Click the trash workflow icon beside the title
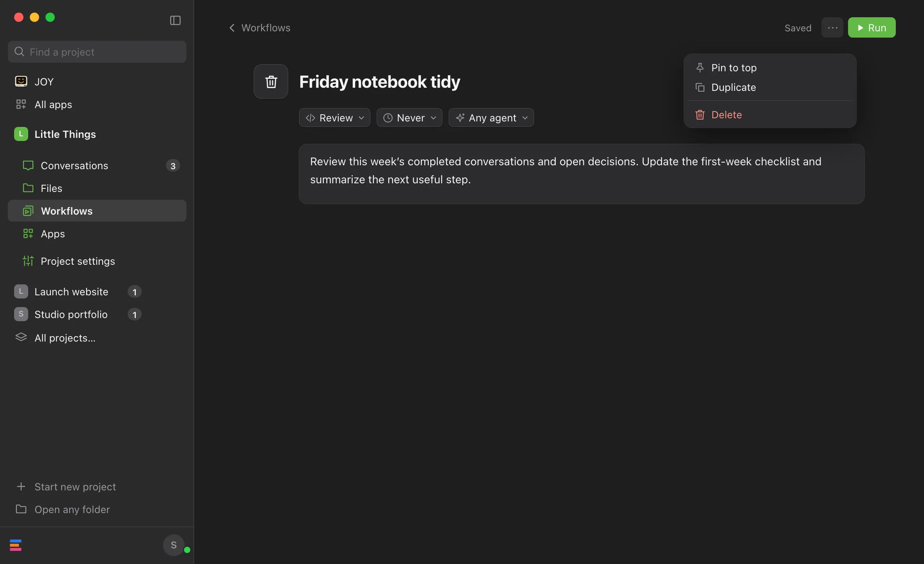 coord(271,81)
